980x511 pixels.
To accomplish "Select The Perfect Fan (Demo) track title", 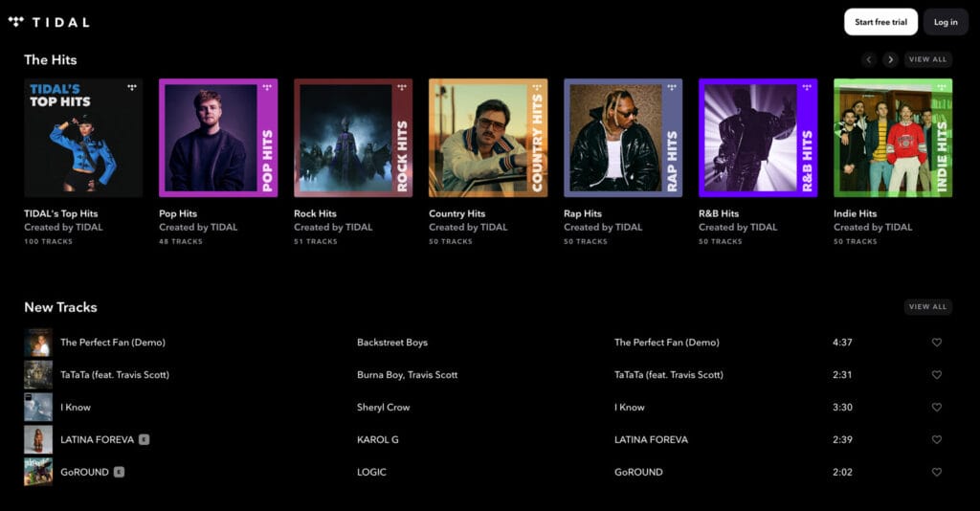I will click(113, 343).
